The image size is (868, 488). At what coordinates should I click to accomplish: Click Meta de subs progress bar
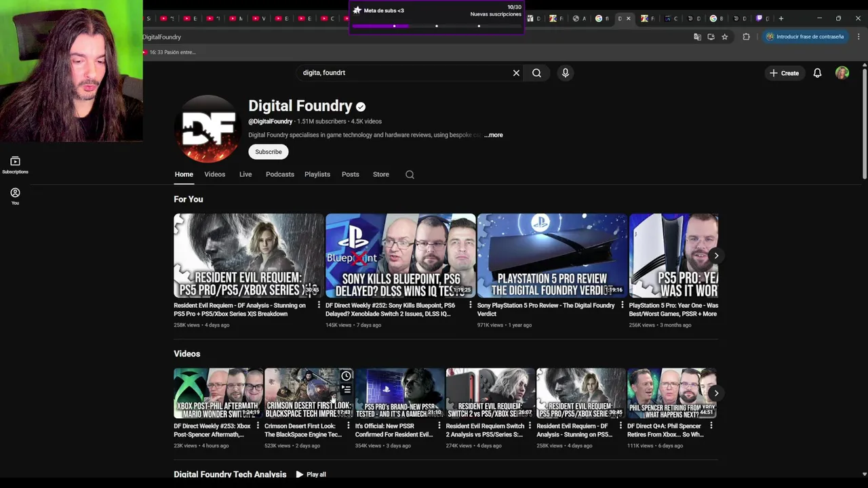pyautogui.click(x=437, y=26)
